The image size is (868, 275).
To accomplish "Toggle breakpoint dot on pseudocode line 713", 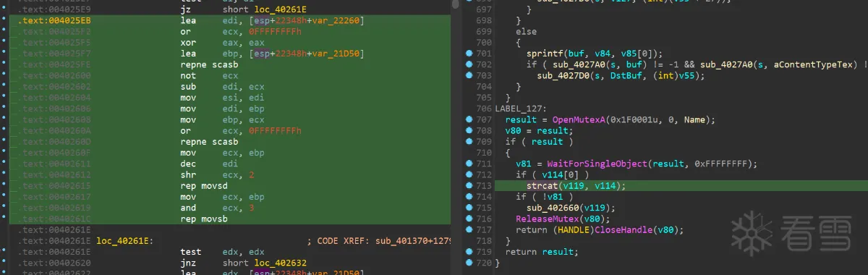I will pyautogui.click(x=469, y=186).
